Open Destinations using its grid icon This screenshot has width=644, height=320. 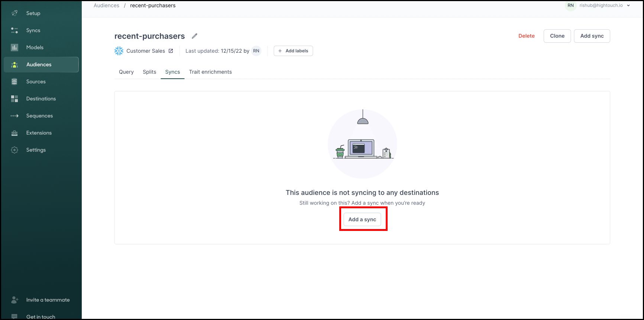point(14,99)
